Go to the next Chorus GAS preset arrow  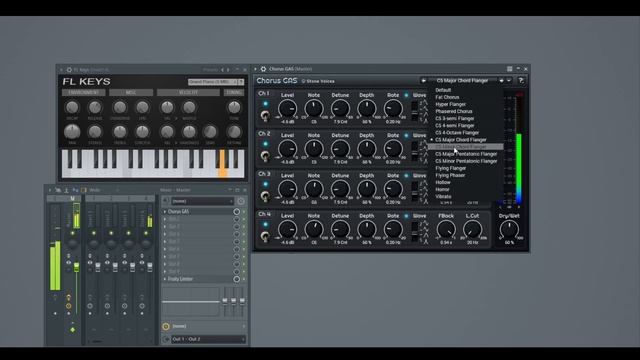[502, 81]
